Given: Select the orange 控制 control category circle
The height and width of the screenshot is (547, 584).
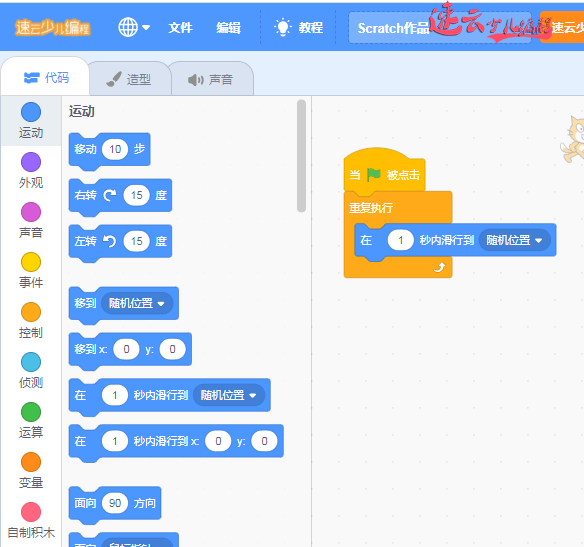Looking at the screenshot, I should point(31,312).
